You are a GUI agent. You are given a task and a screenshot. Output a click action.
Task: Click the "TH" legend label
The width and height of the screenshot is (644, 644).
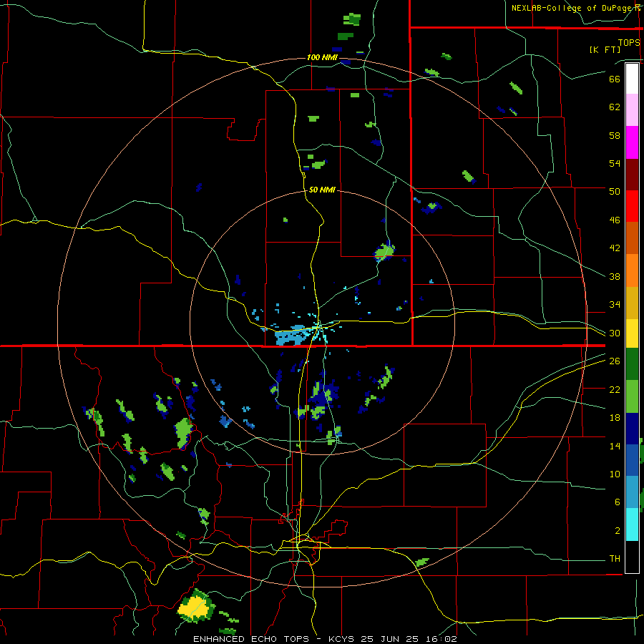[x=615, y=559]
